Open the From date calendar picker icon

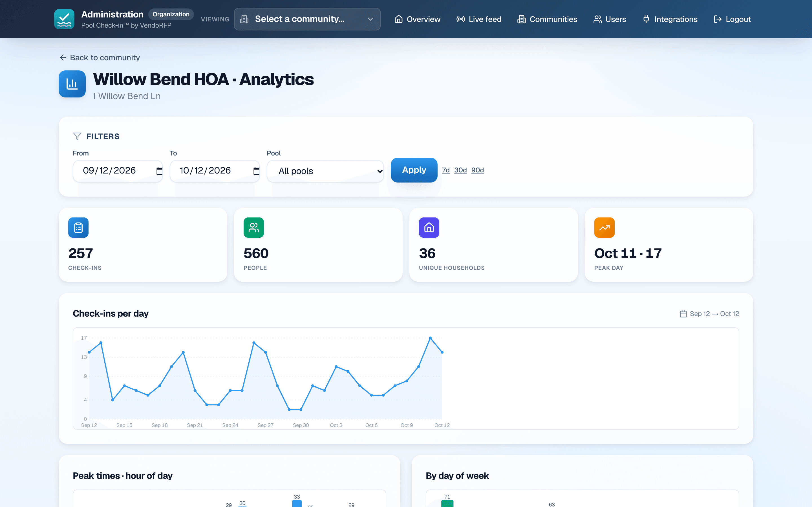[x=159, y=171]
